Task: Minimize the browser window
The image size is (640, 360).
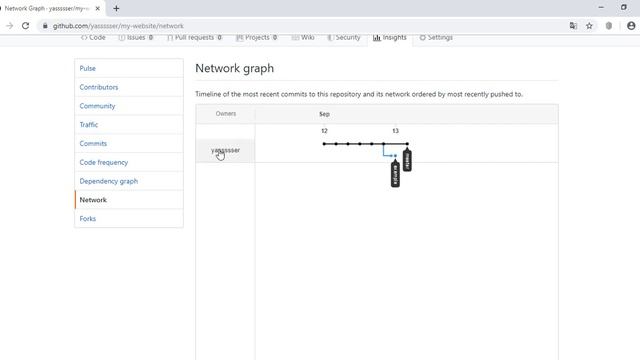Action: (x=601, y=7)
